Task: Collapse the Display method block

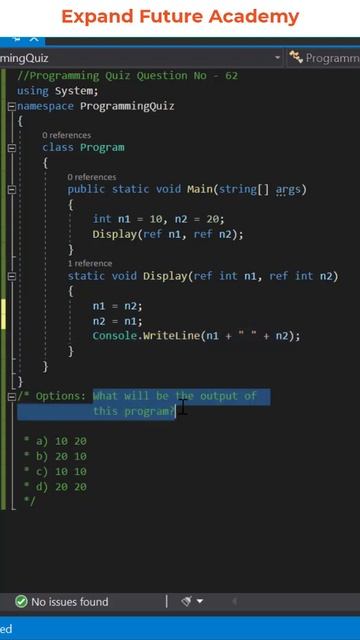Action: (12, 276)
